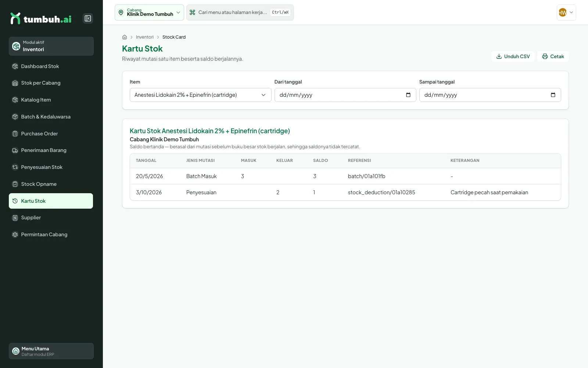Click the Katalog Item icon

(15, 100)
